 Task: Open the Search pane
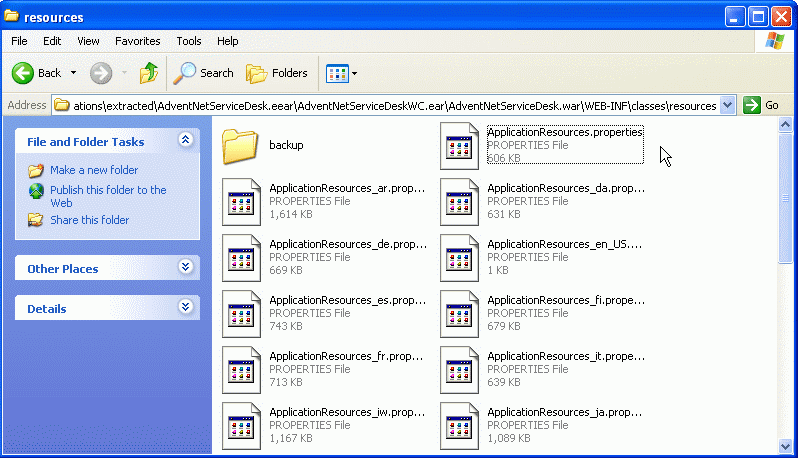[203, 73]
